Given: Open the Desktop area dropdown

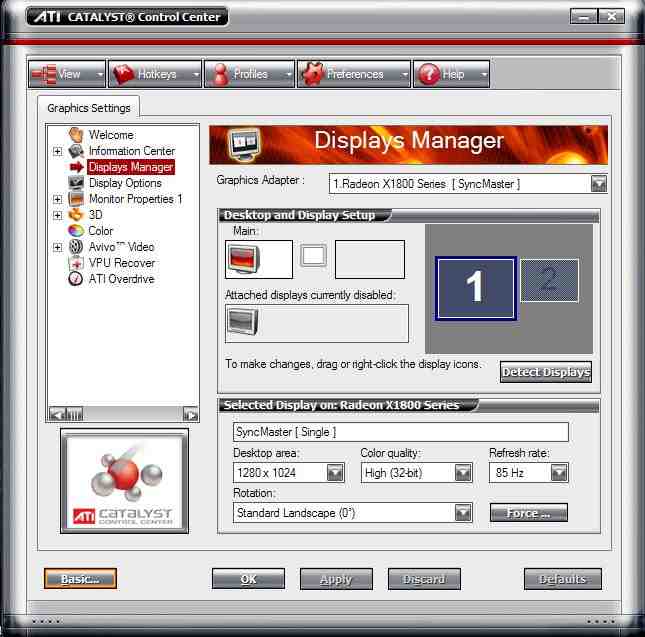Looking at the screenshot, I should click(335, 473).
